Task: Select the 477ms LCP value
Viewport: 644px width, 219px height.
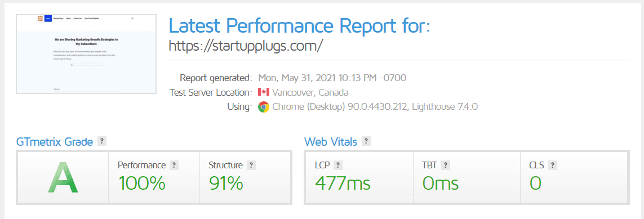Action: point(343,183)
